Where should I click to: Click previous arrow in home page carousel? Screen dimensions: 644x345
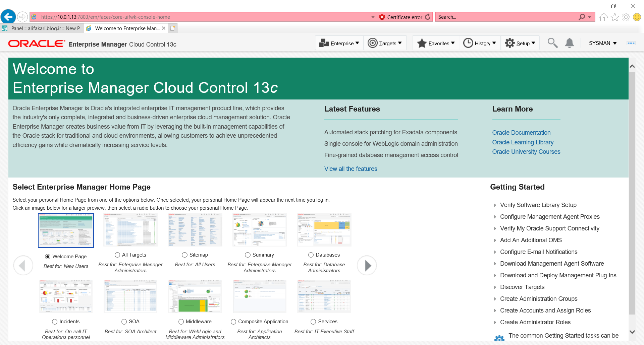click(23, 266)
